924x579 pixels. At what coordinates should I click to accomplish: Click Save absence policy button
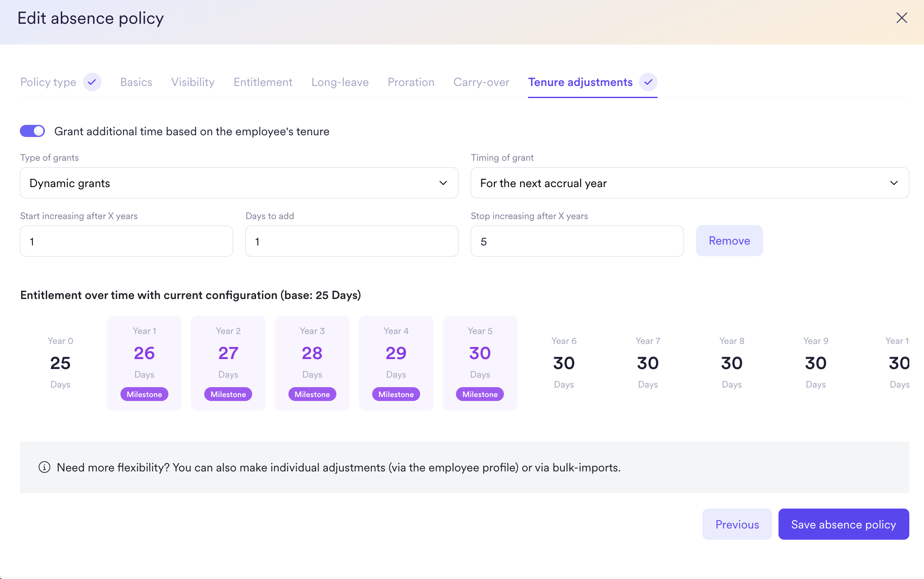(x=843, y=524)
